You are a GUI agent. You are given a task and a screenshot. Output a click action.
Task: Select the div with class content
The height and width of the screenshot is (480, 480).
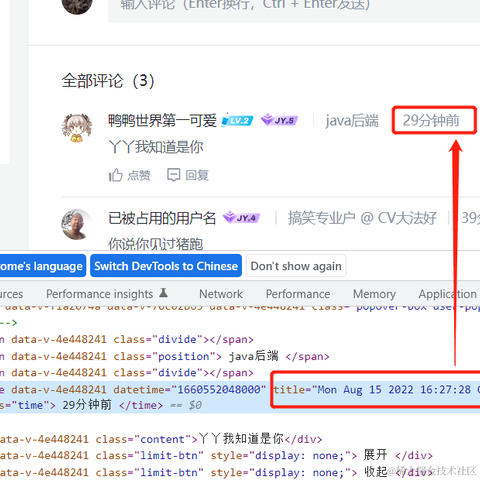161,439
